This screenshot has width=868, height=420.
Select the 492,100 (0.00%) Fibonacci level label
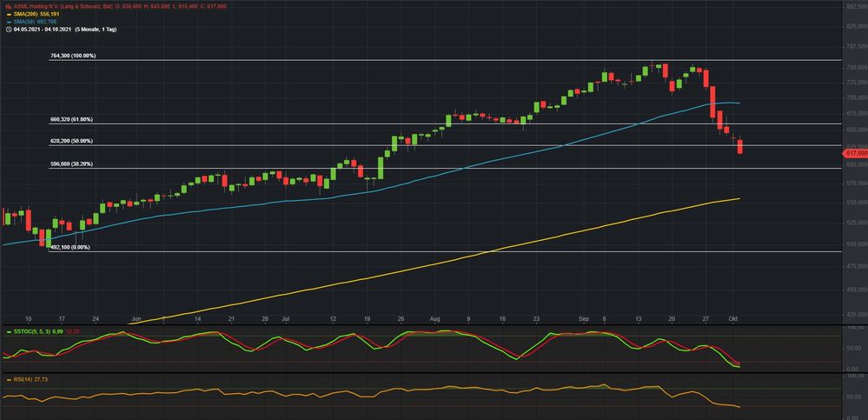click(71, 247)
